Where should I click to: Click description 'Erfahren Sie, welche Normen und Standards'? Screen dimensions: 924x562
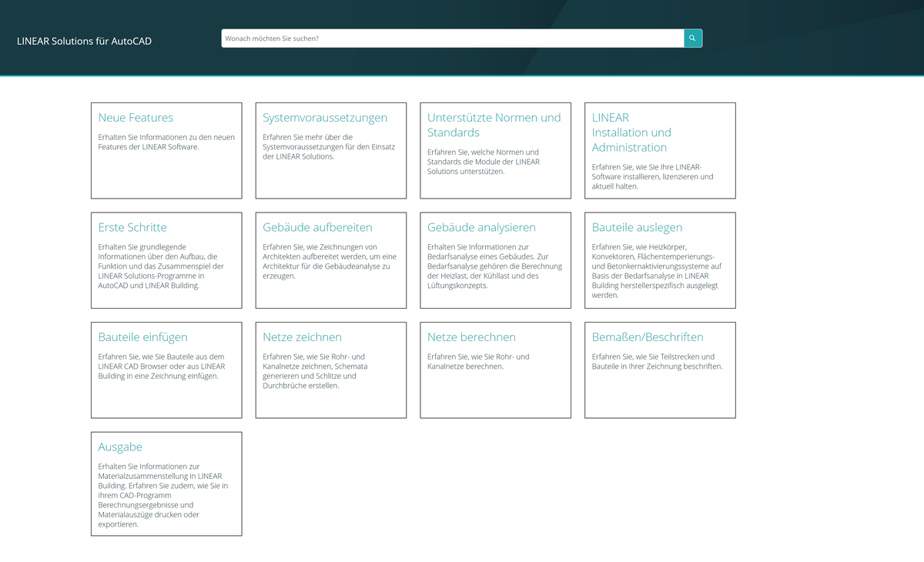(x=484, y=162)
